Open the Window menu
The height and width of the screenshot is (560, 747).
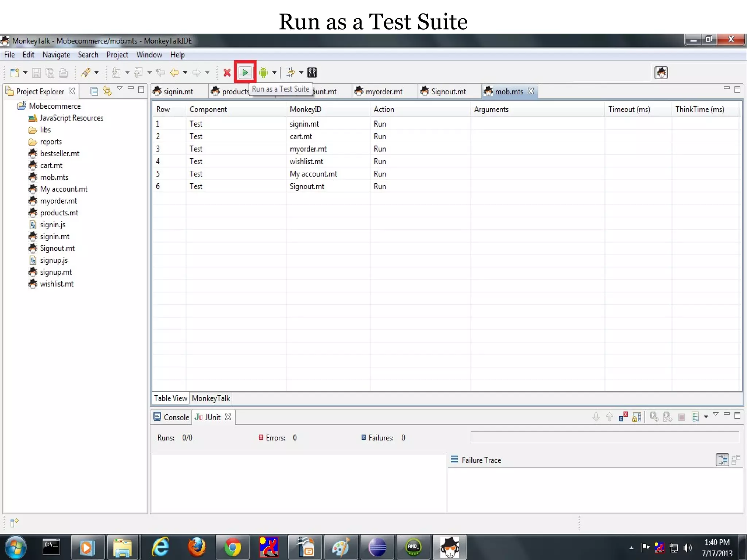[x=149, y=55]
